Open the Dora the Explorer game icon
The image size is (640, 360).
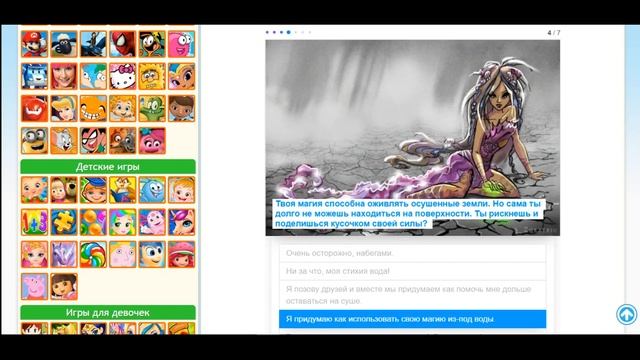pos(64,287)
